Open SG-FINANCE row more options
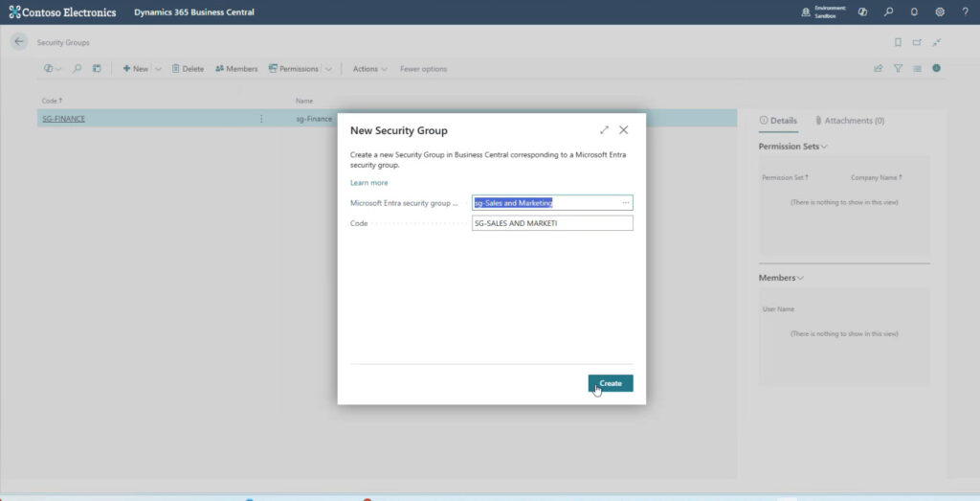The image size is (980, 501). (x=261, y=119)
